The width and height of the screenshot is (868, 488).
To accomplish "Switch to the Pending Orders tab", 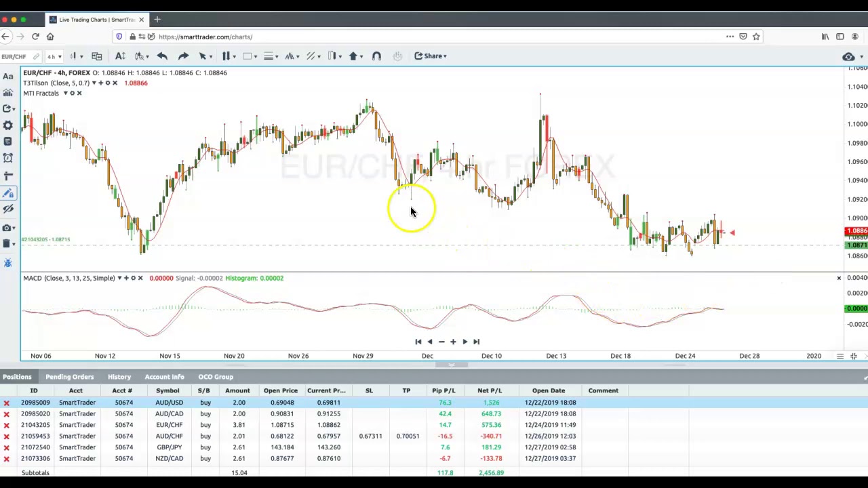I will [70, 377].
